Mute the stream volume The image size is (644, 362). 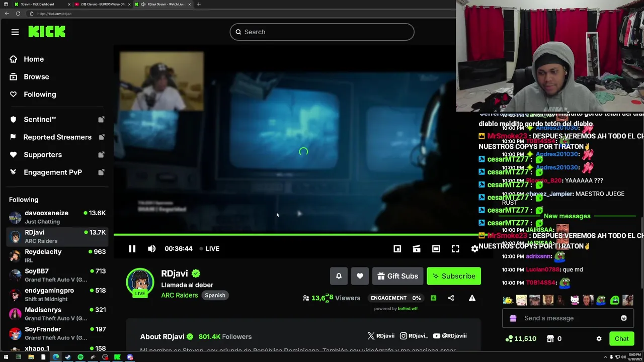click(x=151, y=249)
